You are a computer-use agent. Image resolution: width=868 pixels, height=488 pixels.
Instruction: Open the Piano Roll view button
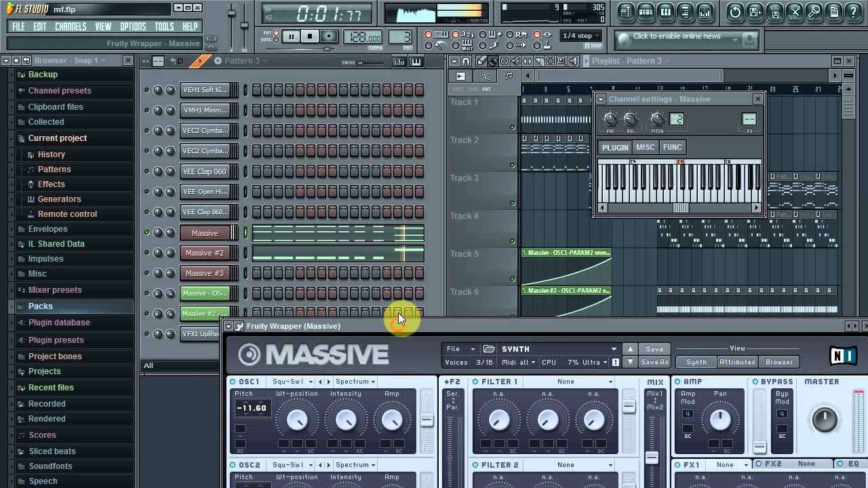tap(665, 12)
